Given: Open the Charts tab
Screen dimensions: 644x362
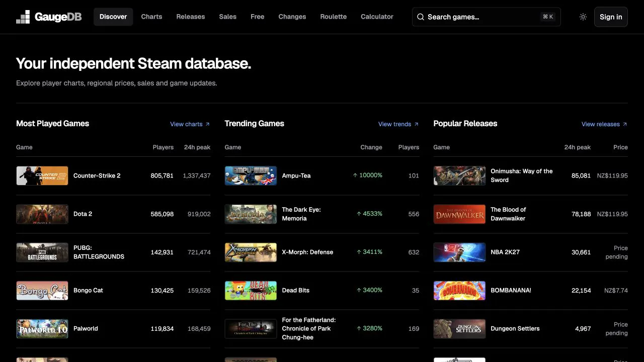Looking at the screenshot, I should [x=151, y=17].
